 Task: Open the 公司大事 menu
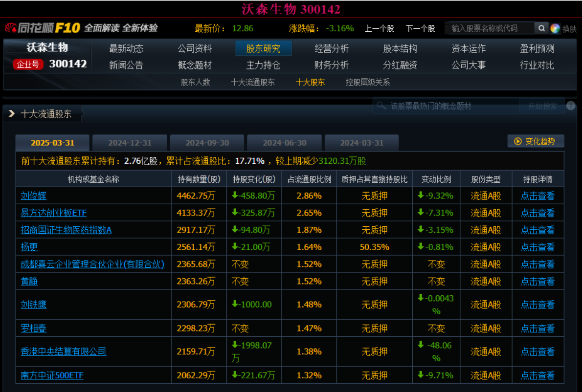[469, 65]
